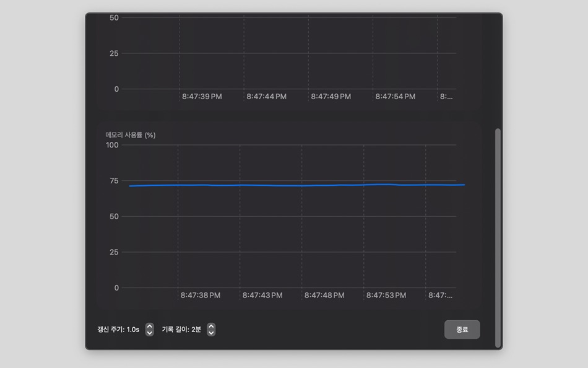Decrease the 갱신 주기 refresh interval value
The image size is (588, 368).
click(x=149, y=332)
